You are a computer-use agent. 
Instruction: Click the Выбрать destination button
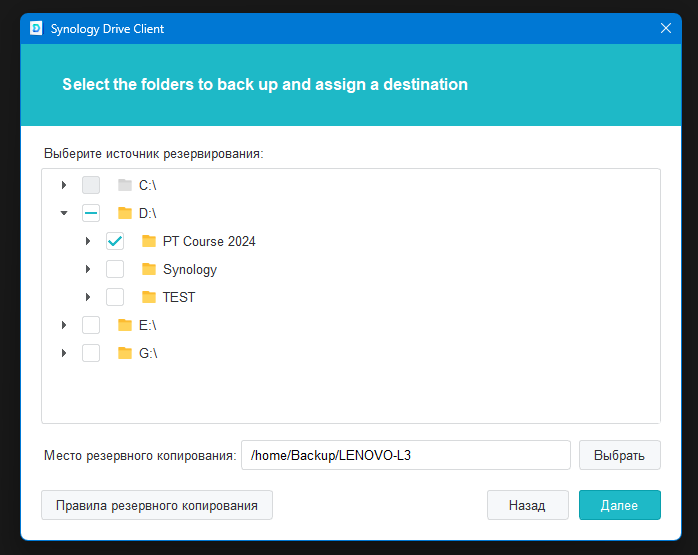coord(620,455)
